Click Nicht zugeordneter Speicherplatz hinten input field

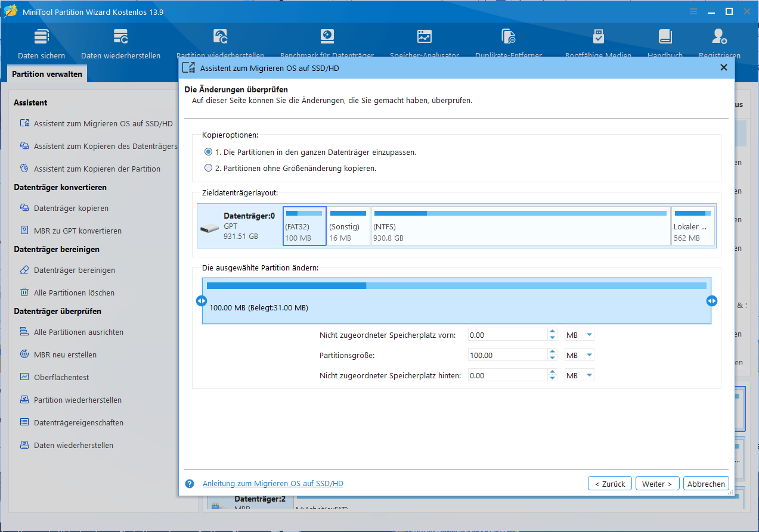pyautogui.click(x=507, y=375)
